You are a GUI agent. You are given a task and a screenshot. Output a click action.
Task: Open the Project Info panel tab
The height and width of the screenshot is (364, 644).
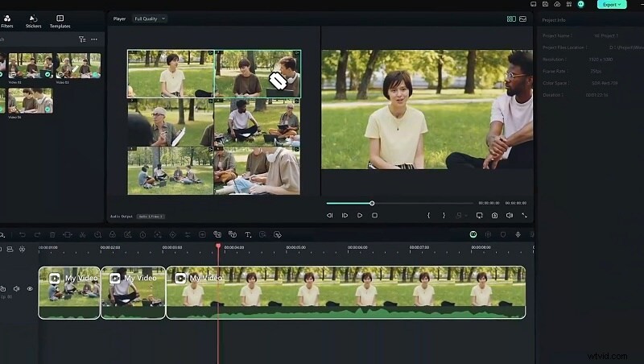pos(554,20)
